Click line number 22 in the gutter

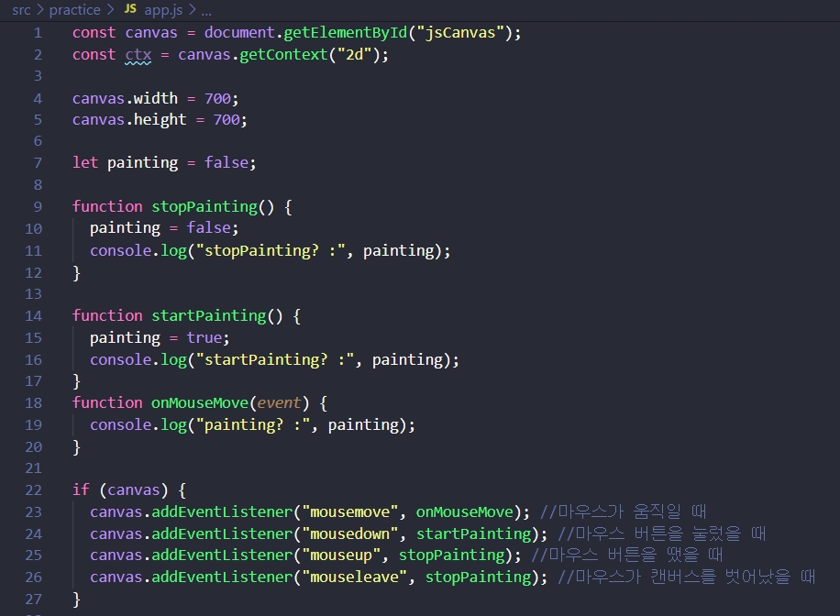tap(33, 489)
